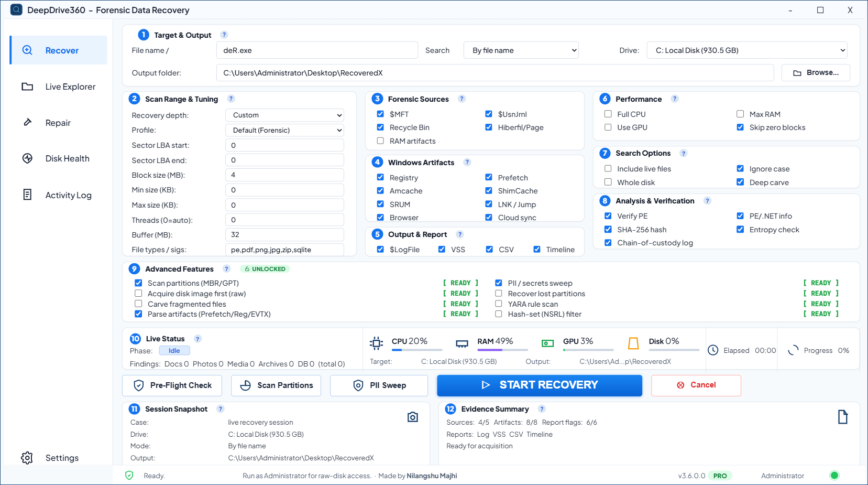868x485 pixels.
Task: Click the Disk usage icon
Action: [633, 343]
